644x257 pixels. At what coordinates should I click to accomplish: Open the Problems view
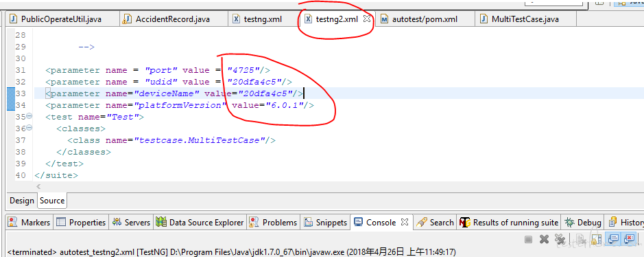click(x=273, y=223)
